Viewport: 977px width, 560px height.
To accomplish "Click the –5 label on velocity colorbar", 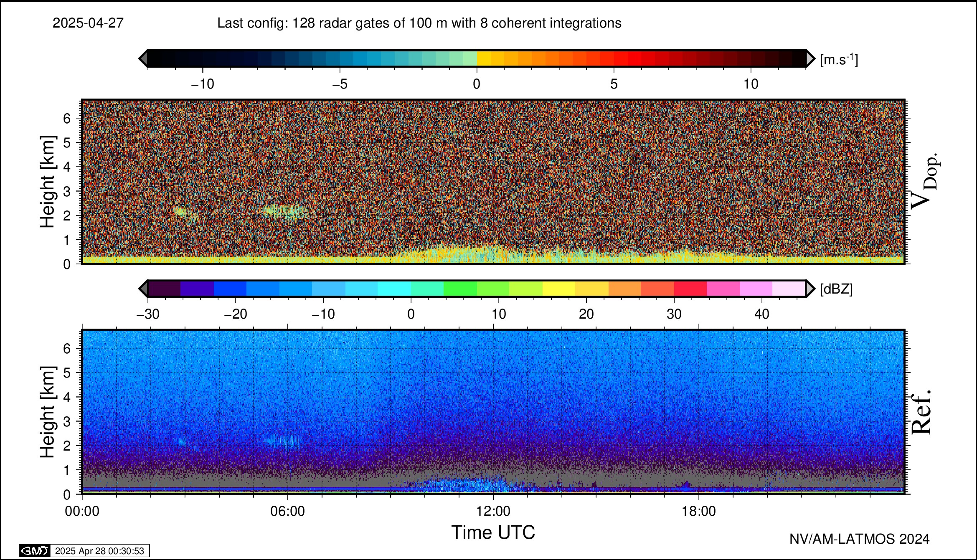I will coord(340,84).
